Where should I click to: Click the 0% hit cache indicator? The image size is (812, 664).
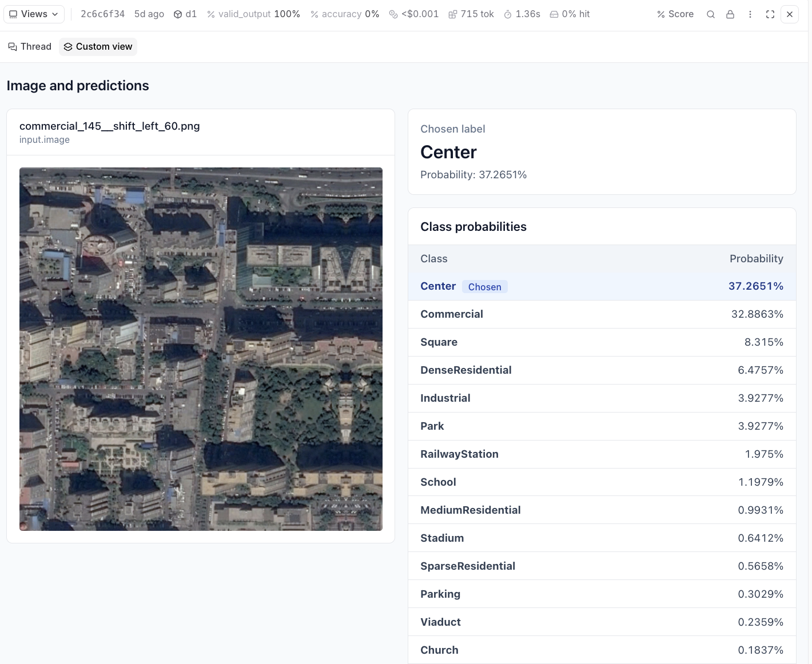[570, 14]
